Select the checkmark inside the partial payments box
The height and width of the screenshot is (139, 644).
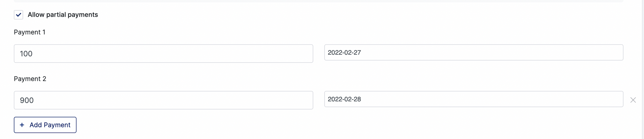[x=18, y=15]
